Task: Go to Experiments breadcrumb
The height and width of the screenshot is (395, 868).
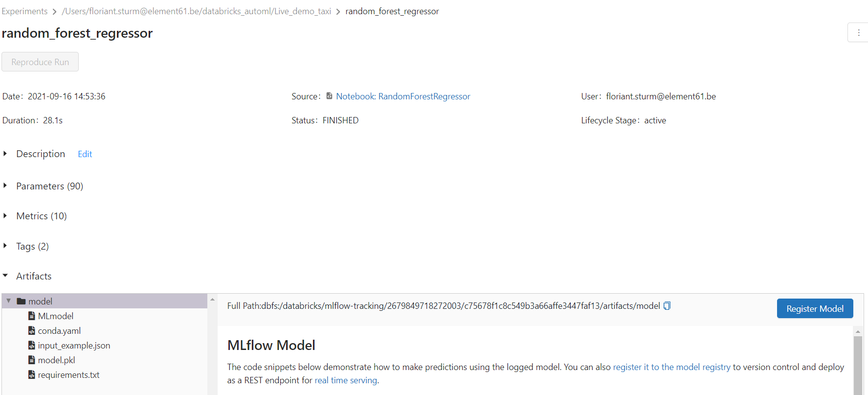Action: 24,11
